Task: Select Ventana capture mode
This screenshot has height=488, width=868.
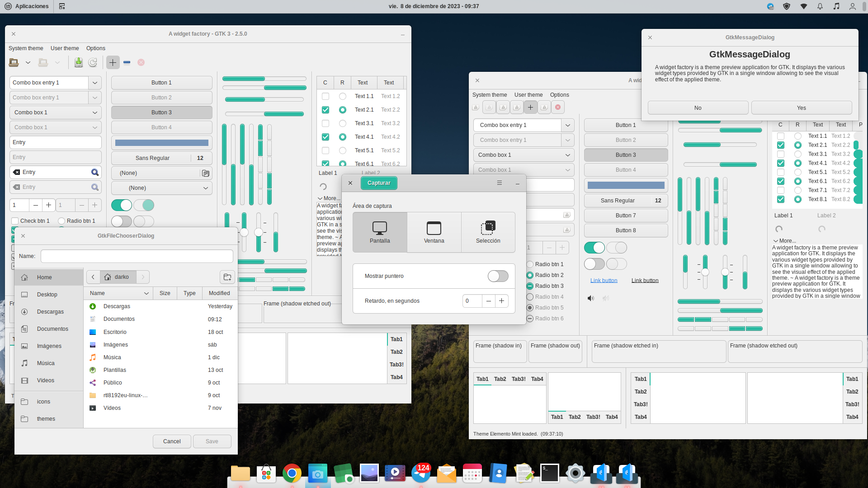Action: click(x=434, y=232)
